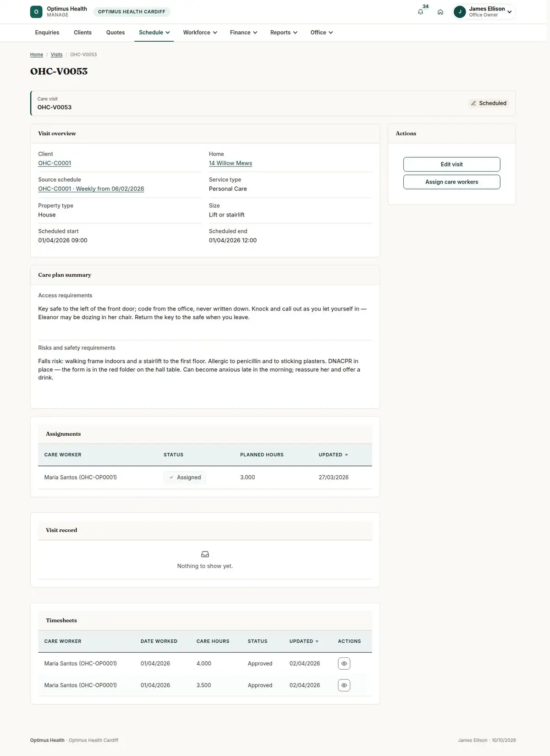This screenshot has width=550, height=756.
Task: Click the House property type value
Action: tap(47, 215)
